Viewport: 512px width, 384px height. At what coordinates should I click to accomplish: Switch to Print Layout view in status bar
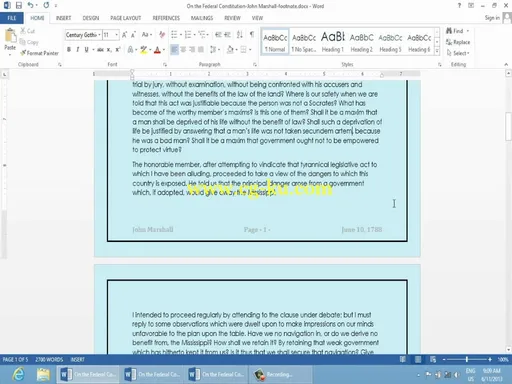pyautogui.click(x=418, y=359)
